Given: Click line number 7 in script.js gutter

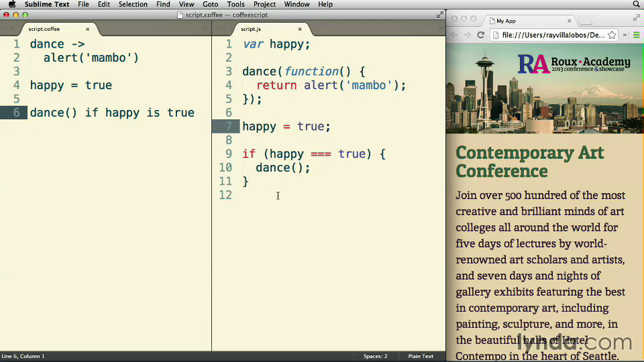Looking at the screenshot, I should (228, 126).
